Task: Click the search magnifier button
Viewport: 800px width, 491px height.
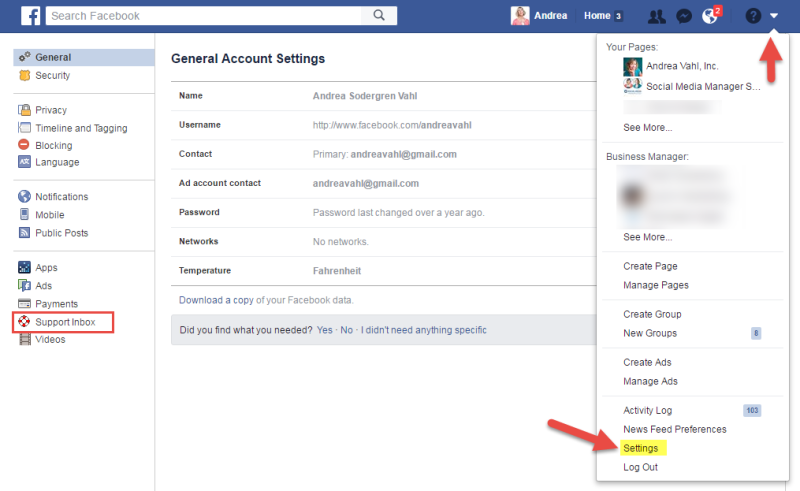Action: coord(379,16)
